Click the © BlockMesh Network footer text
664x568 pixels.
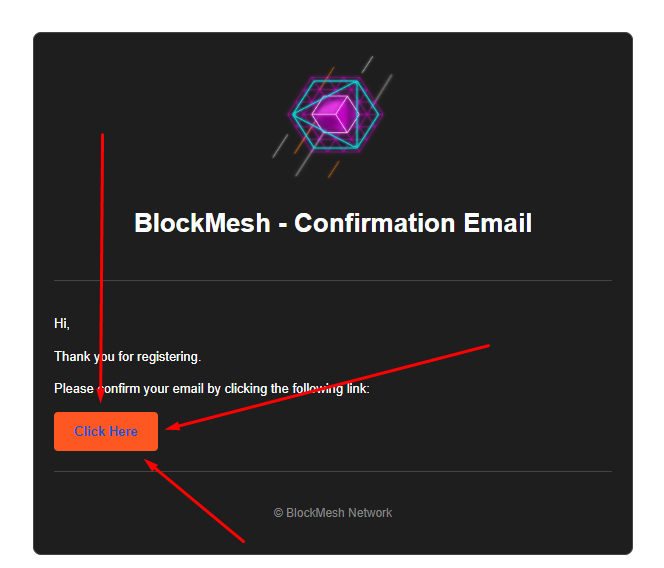click(x=333, y=513)
